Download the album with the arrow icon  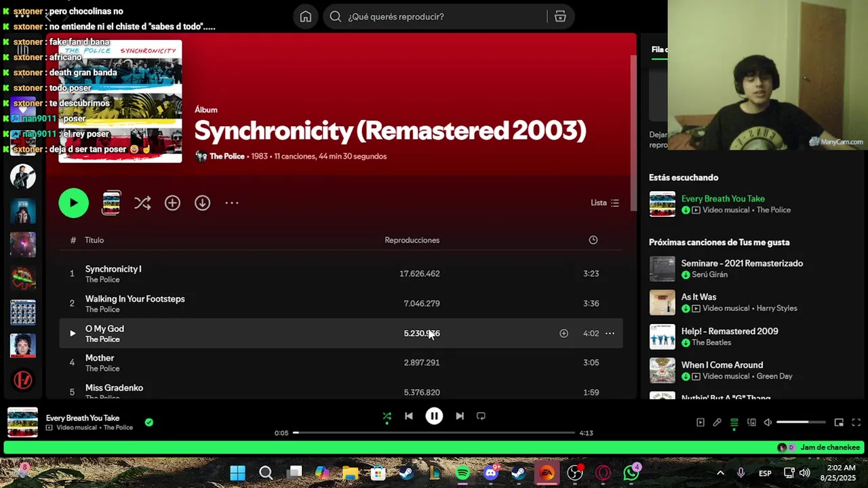pos(202,203)
